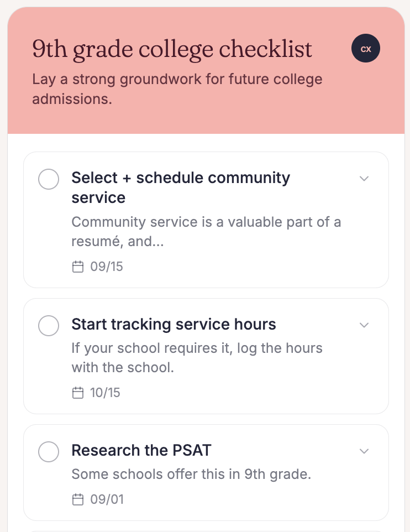Click the 10/15 due date
Viewport: 410px width, 532px height.
click(105, 393)
